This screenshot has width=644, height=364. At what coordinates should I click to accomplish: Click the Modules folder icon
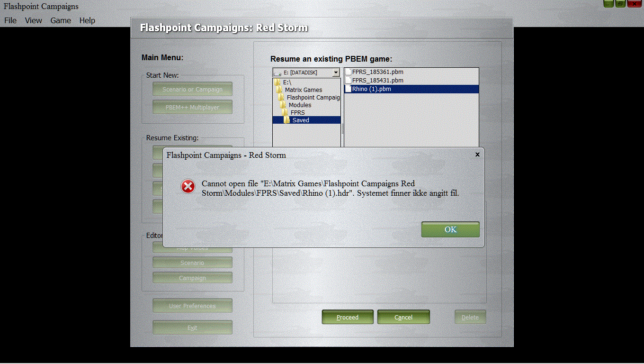click(283, 105)
